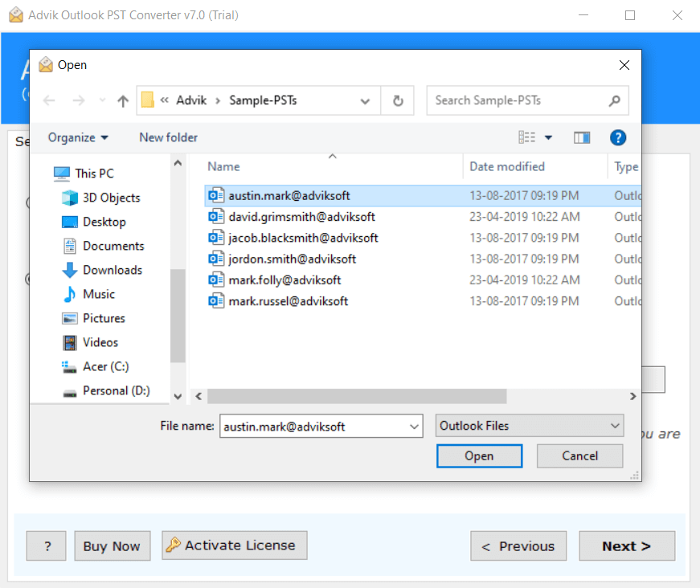The image size is (700, 588).
Task: Select mark.russel@adviksoft file
Action: (x=423, y=301)
